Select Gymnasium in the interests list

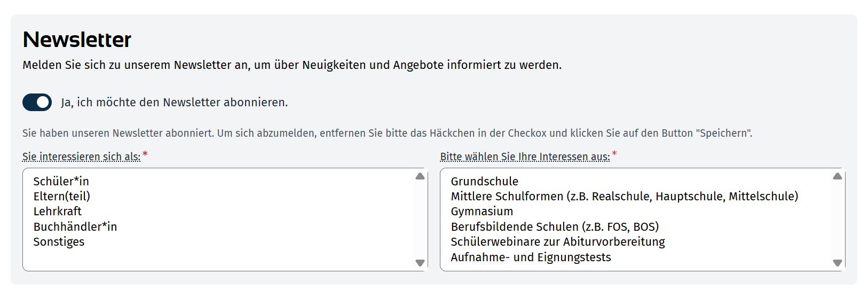coord(482,211)
